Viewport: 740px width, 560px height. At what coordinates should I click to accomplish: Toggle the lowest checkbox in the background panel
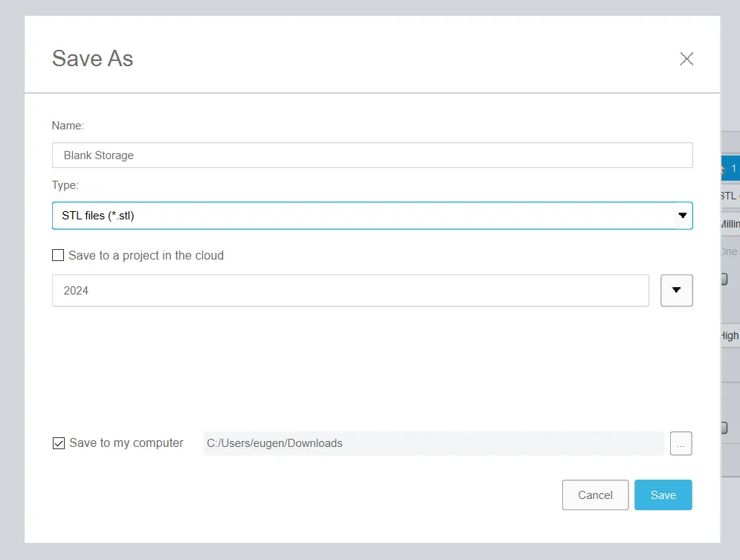click(724, 428)
